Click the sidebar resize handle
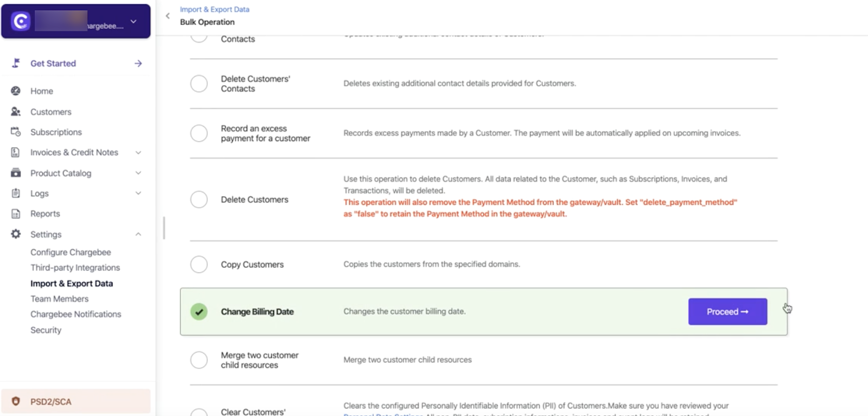 (164, 228)
